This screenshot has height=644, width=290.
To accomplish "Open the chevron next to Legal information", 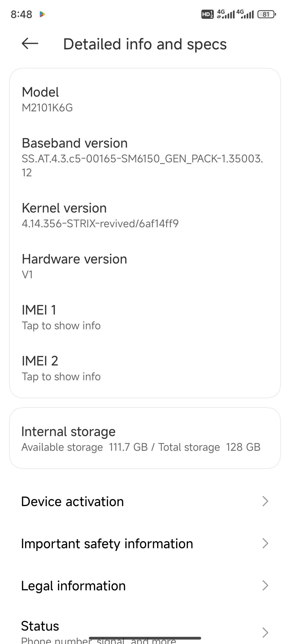I will pos(265,586).
